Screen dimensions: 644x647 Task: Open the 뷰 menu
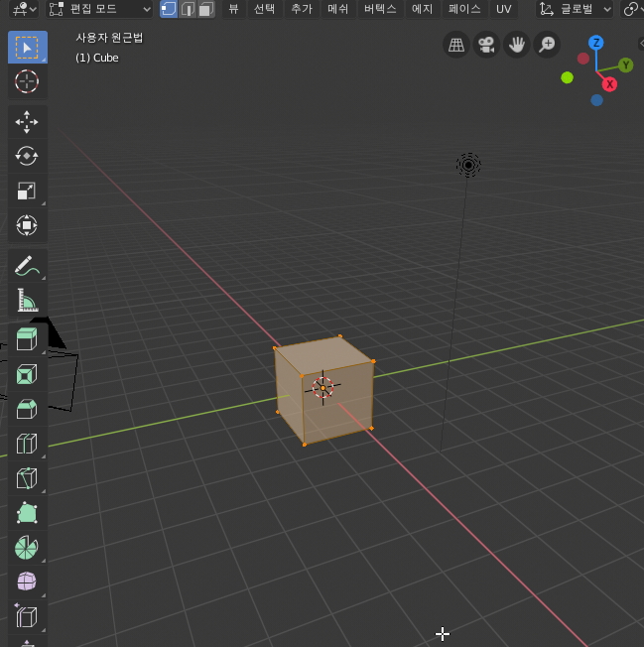pos(233,9)
